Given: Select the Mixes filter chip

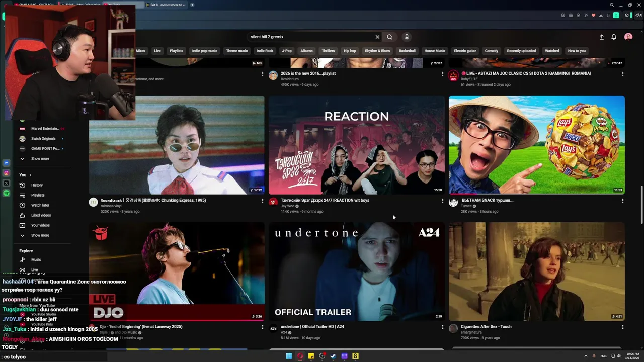Looking at the screenshot, I should click(x=140, y=51).
